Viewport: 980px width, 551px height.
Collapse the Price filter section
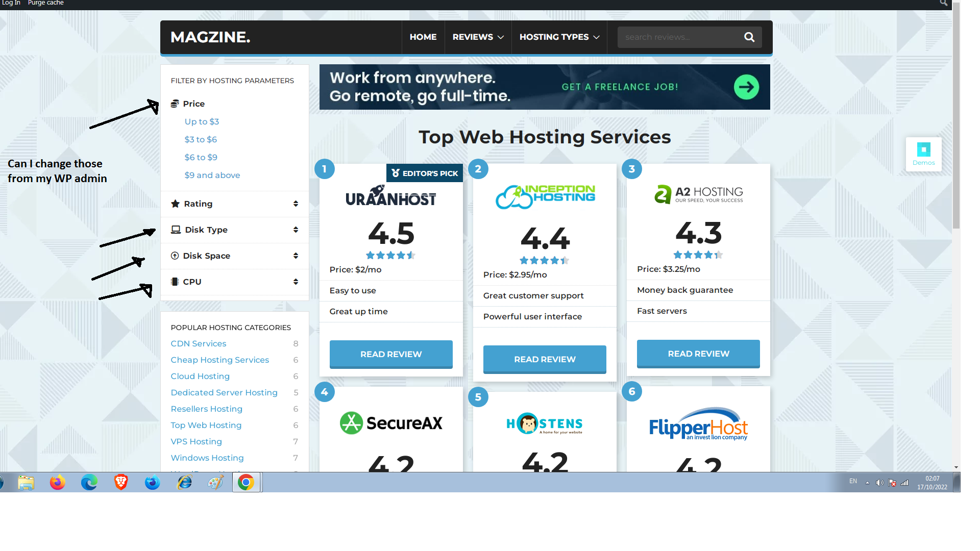pyautogui.click(x=193, y=104)
